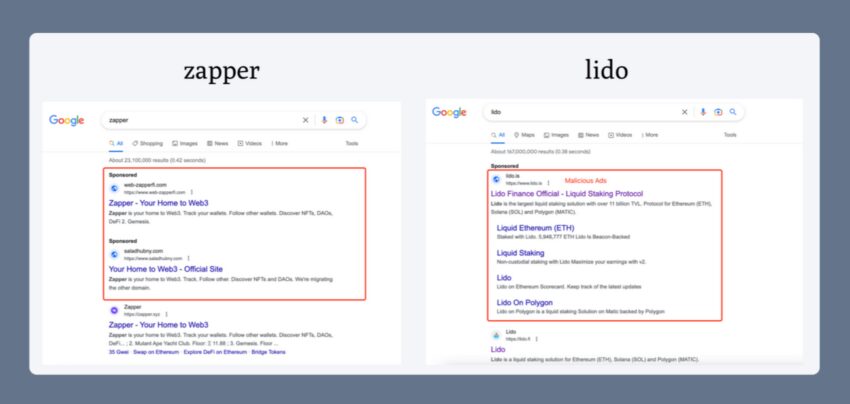Screen dimensions: 850x404
Task: Open Tools in the zapper search page
Action: click(351, 143)
